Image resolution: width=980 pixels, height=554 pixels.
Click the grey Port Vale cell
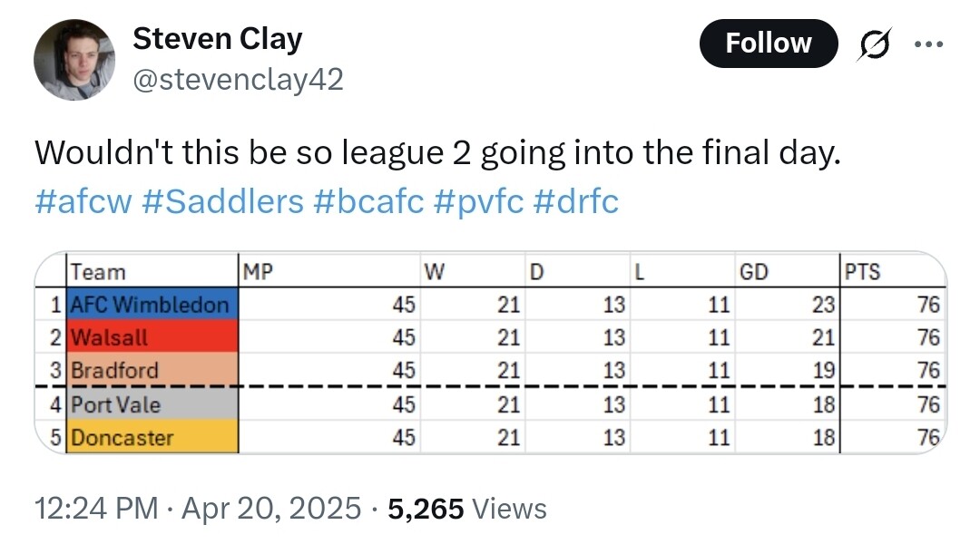(152, 404)
